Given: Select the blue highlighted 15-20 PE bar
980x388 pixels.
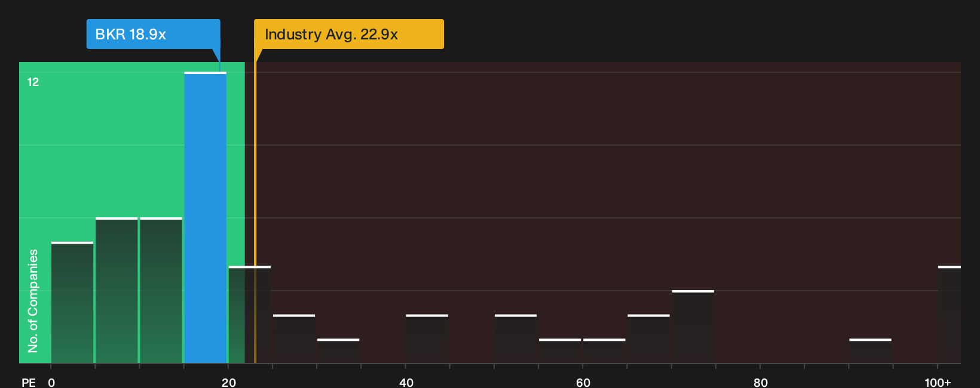Looking at the screenshot, I should coord(206,217).
